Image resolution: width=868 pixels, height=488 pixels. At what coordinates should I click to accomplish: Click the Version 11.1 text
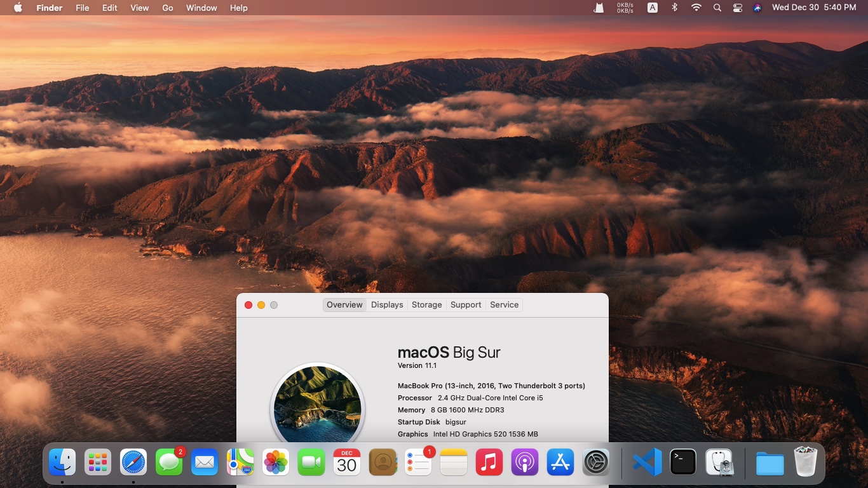[417, 365]
